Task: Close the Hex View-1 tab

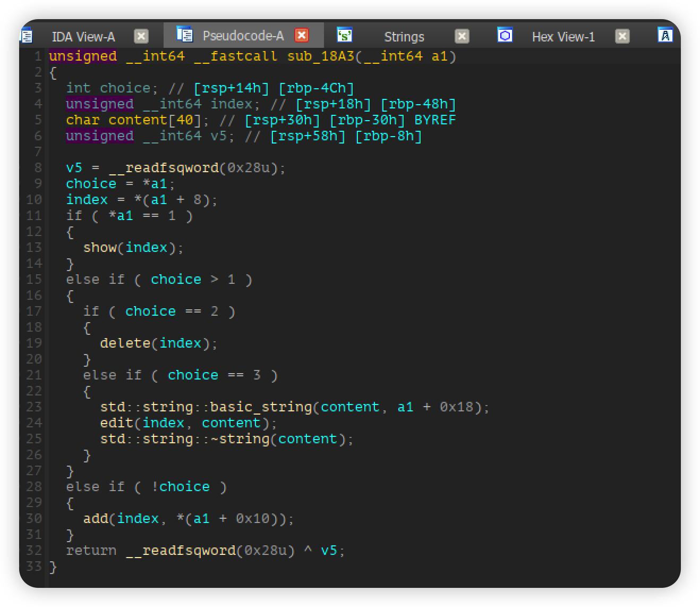Action: click(622, 36)
